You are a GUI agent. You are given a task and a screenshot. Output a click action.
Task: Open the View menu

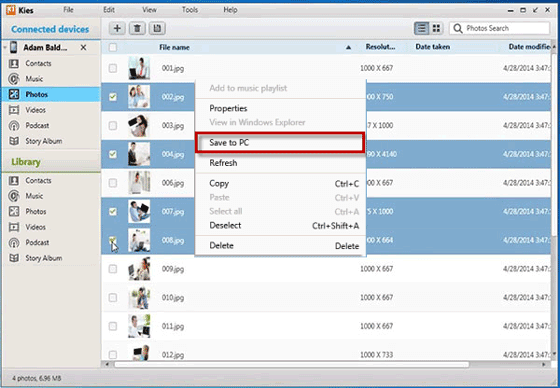click(149, 10)
